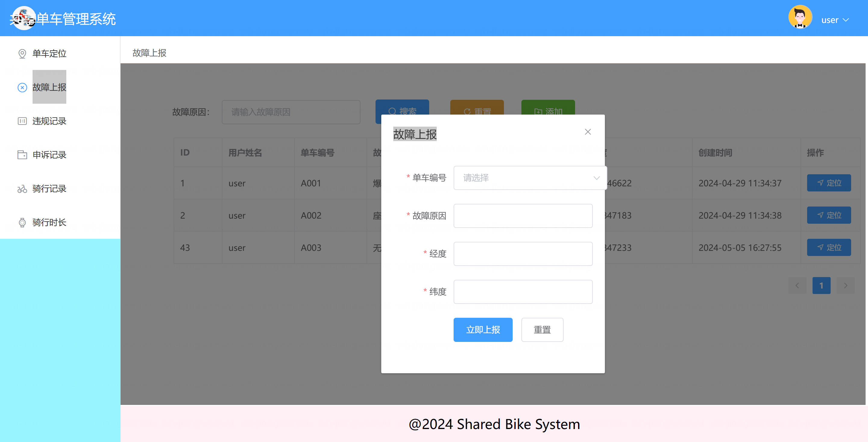This screenshot has width=868, height=442.
Task: Click the user avatar image
Action: pyautogui.click(x=800, y=17)
